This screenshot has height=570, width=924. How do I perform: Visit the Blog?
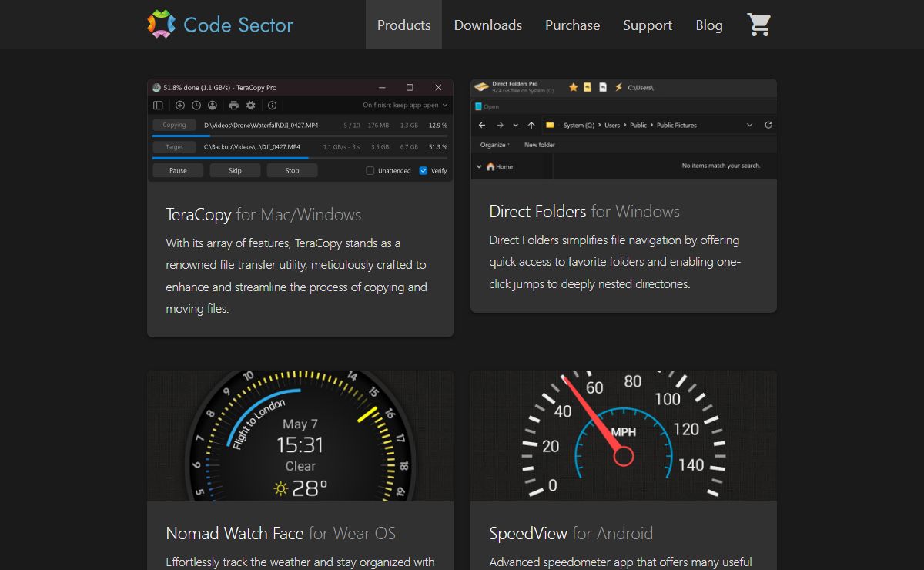click(x=709, y=25)
